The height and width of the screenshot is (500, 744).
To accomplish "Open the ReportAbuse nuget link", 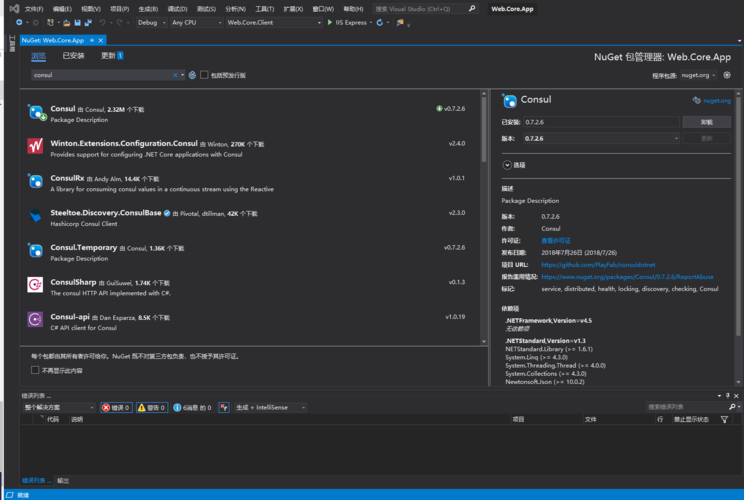I will click(x=627, y=277).
